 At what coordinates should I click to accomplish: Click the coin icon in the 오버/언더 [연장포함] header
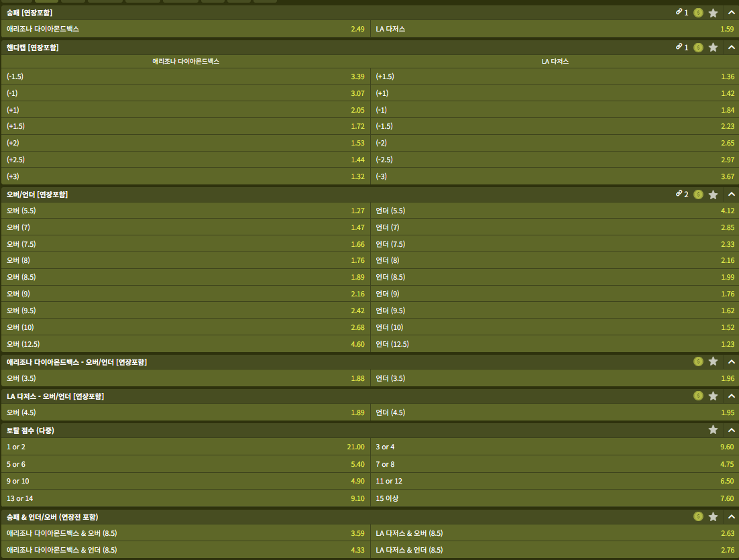699,194
